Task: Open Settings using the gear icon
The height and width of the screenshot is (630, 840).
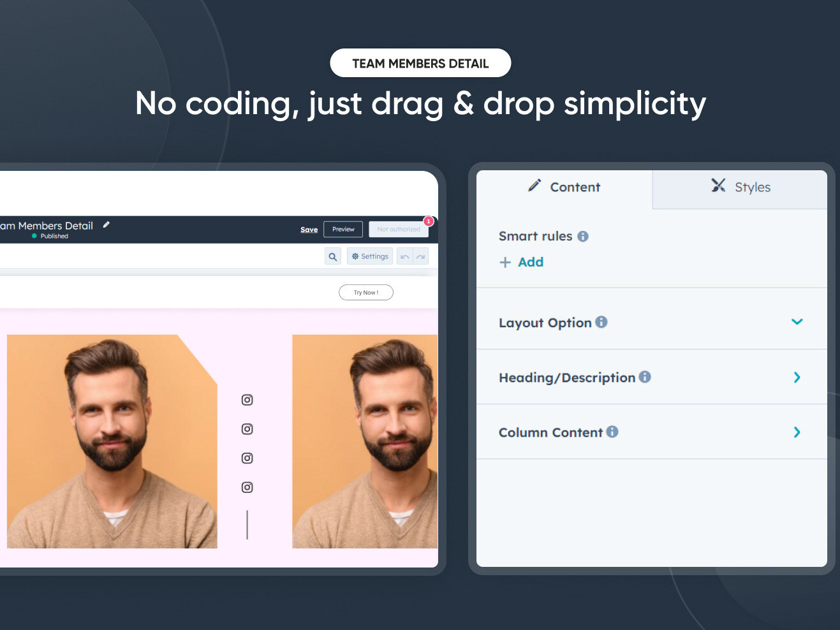Action: point(369,256)
